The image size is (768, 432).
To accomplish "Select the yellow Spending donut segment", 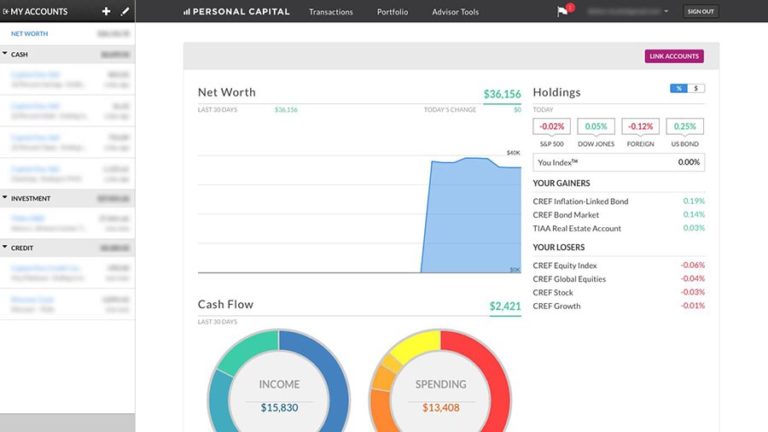I will point(418,343).
